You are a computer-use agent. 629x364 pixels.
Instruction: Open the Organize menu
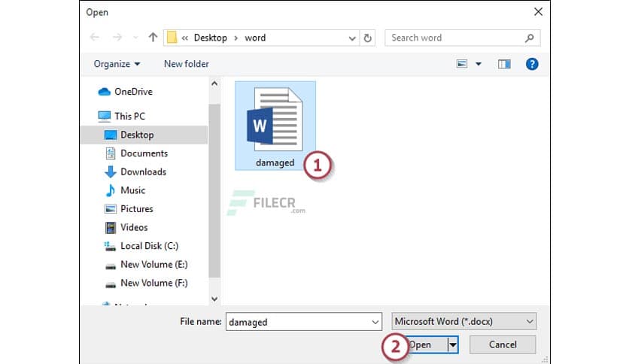pos(117,64)
